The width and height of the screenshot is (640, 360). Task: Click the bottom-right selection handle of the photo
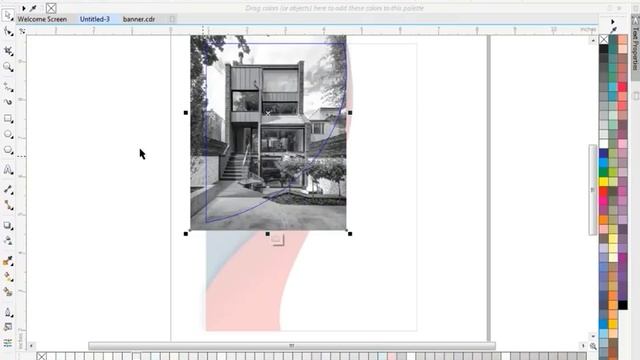tap(350, 234)
